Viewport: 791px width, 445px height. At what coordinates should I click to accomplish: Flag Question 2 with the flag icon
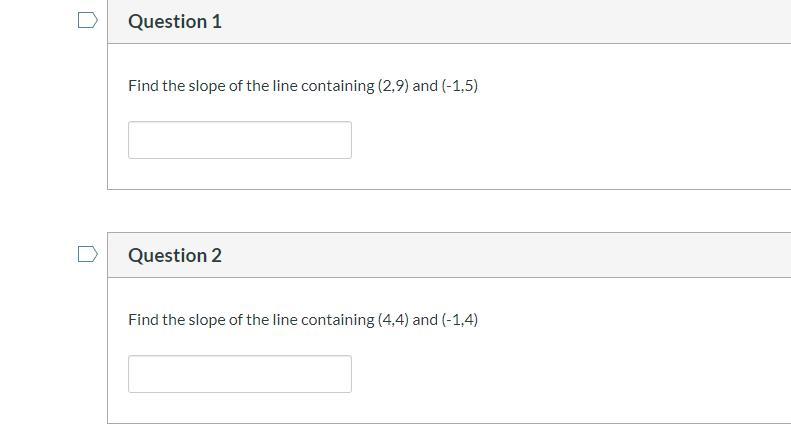88,254
